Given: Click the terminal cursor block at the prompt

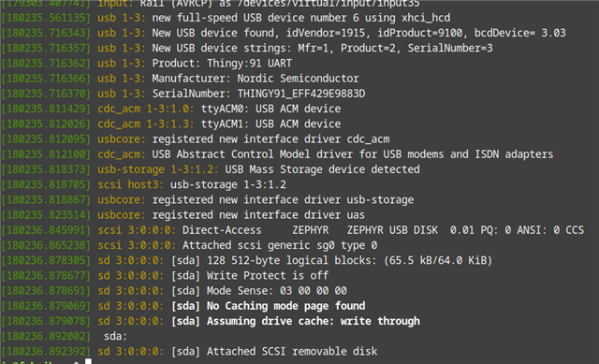Looking at the screenshot, I should [x=88, y=361].
